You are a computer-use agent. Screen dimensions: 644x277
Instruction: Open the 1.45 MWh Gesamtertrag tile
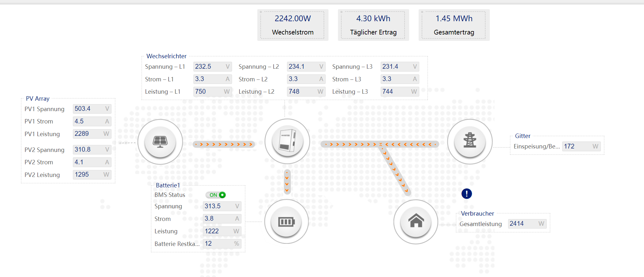click(x=454, y=25)
